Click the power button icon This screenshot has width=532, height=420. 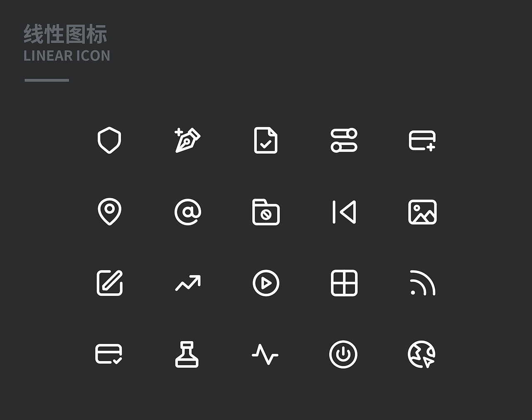tap(343, 354)
